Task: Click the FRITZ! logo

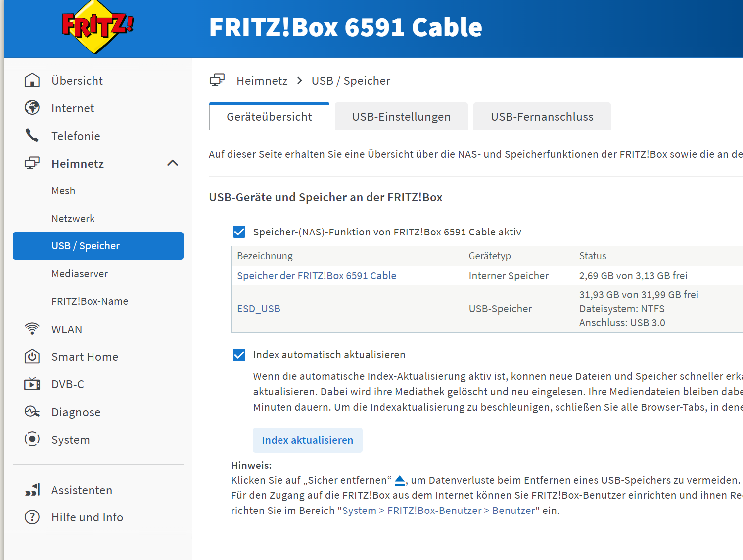Action: pos(98,27)
